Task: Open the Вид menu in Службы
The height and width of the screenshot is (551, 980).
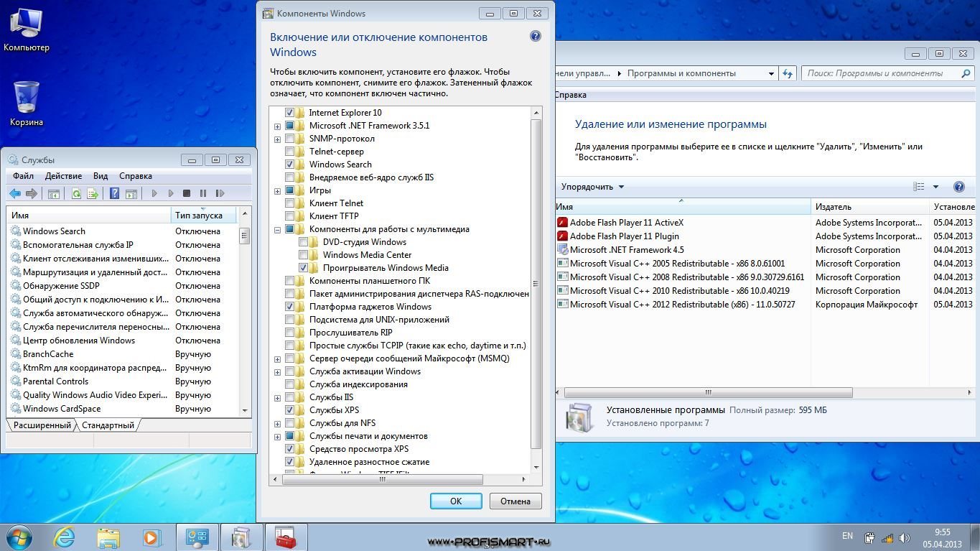Action: (101, 176)
